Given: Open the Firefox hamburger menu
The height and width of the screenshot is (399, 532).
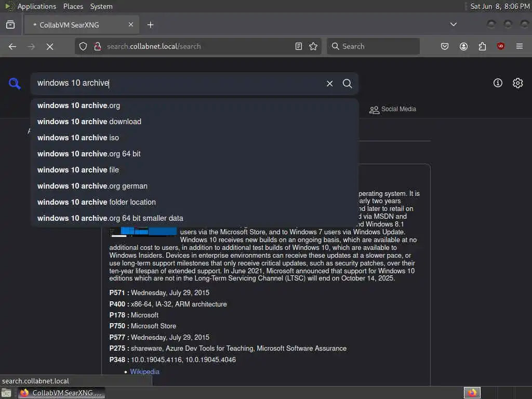Looking at the screenshot, I should coord(520,46).
